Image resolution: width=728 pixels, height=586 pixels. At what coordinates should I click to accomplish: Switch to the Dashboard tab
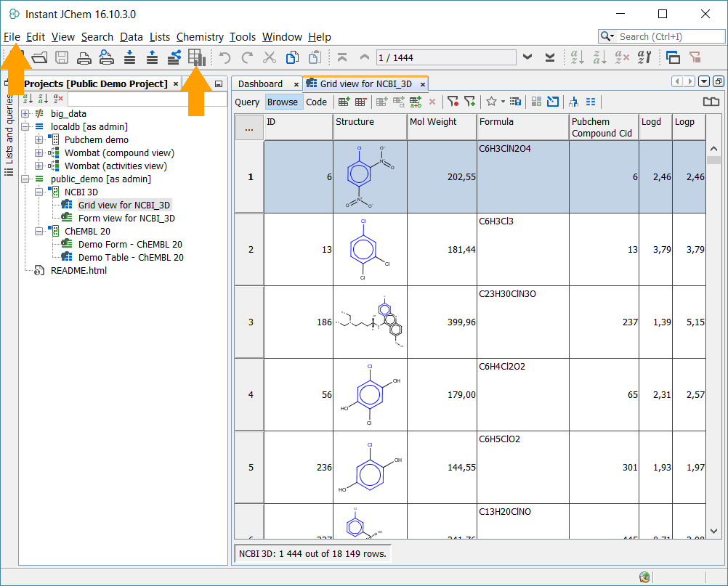pos(260,84)
